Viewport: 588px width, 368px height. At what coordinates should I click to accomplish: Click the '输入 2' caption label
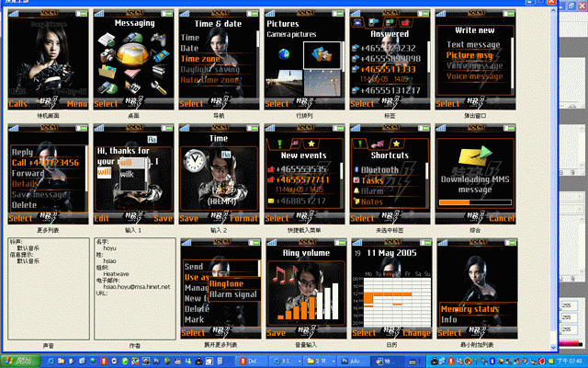(x=219, y=230)
